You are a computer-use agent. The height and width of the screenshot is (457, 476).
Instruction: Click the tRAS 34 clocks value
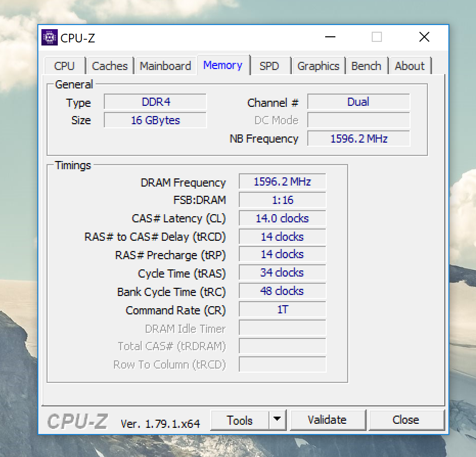(x=282, y=272)
